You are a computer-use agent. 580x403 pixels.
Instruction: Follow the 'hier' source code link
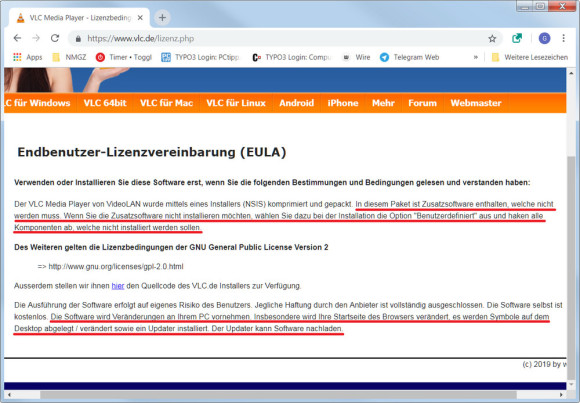tap(118, 286)
